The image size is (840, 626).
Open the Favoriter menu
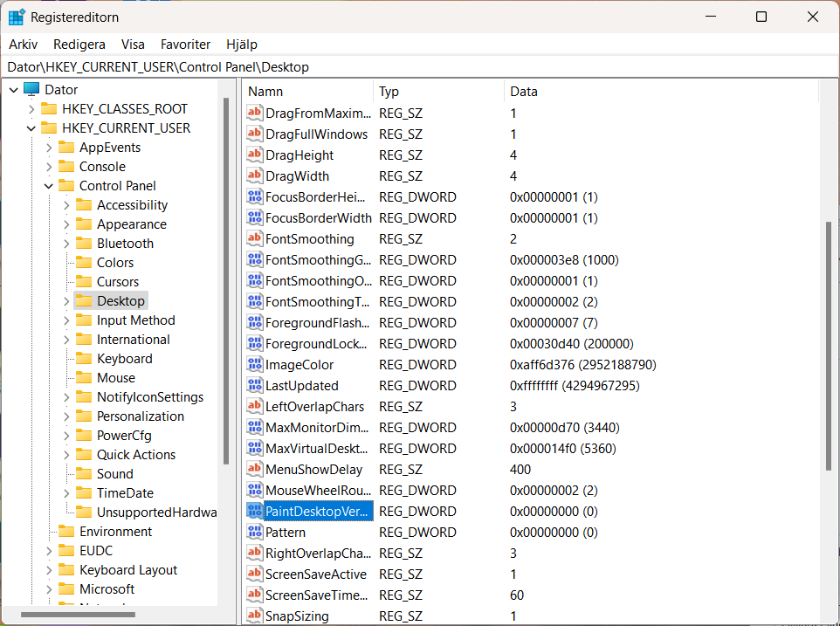tap(185, 44)
